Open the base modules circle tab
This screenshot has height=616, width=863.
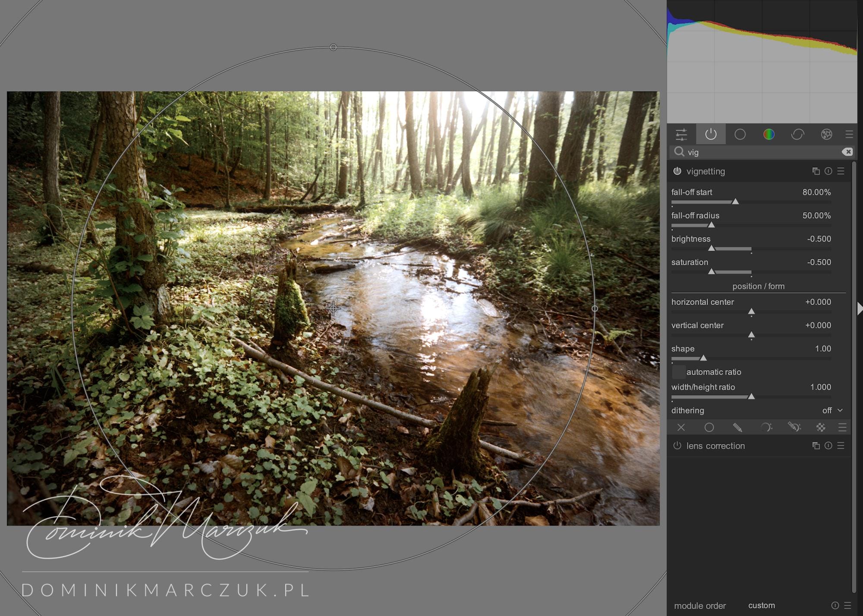click(x=740, y=135)
